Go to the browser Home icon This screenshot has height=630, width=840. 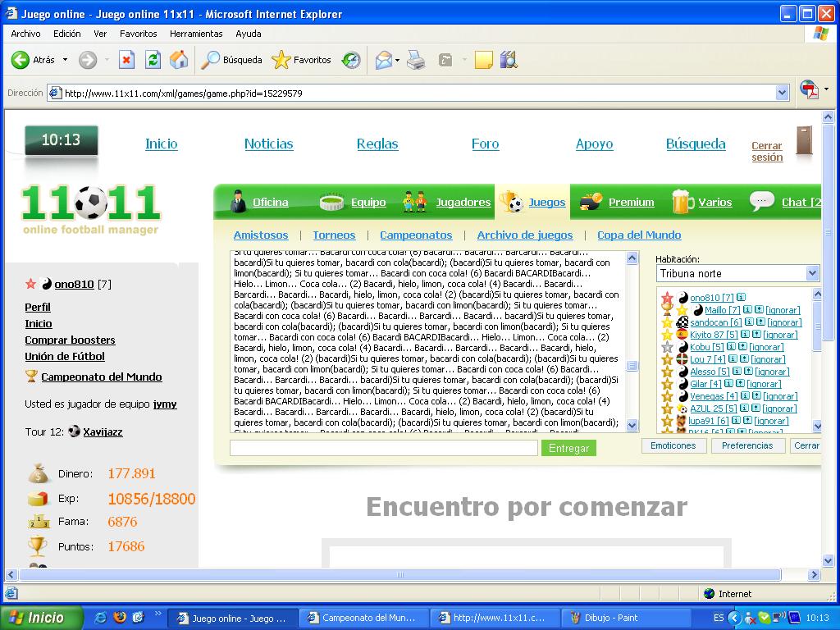coord(178,60)
